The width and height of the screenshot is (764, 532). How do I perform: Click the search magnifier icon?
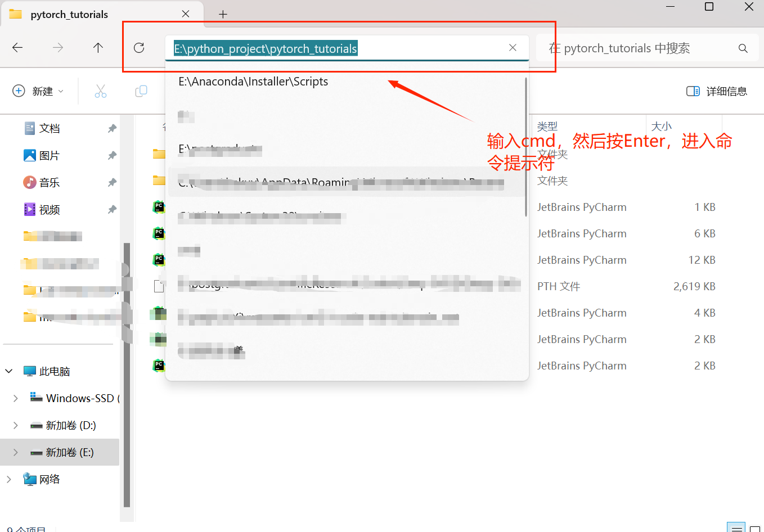click(x=743, y=48)
